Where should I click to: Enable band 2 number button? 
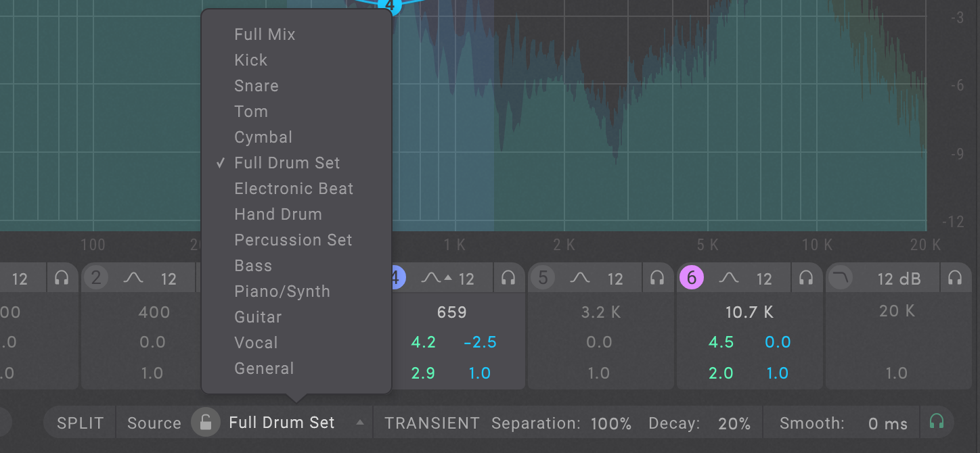pyautogui.click(x=97, y=278)
